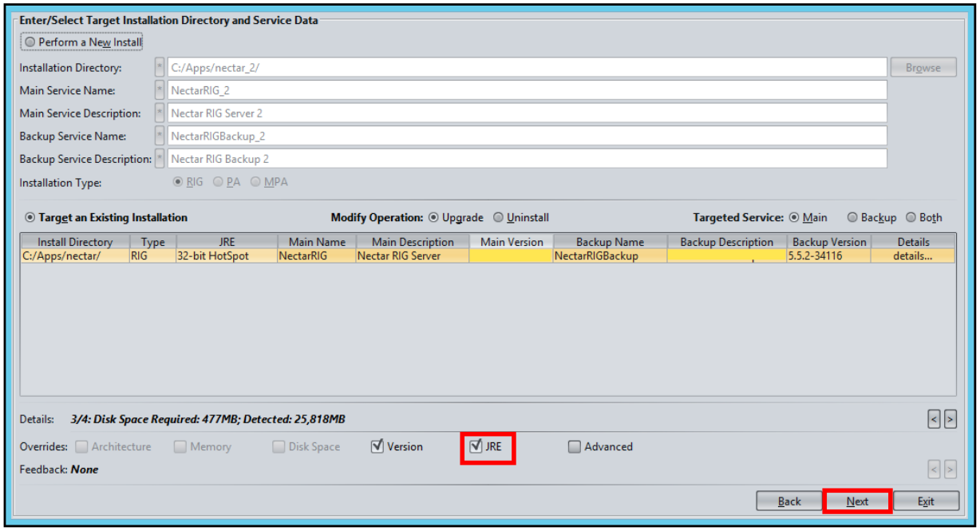Select Perform a New Install option

tap(83, 42)
